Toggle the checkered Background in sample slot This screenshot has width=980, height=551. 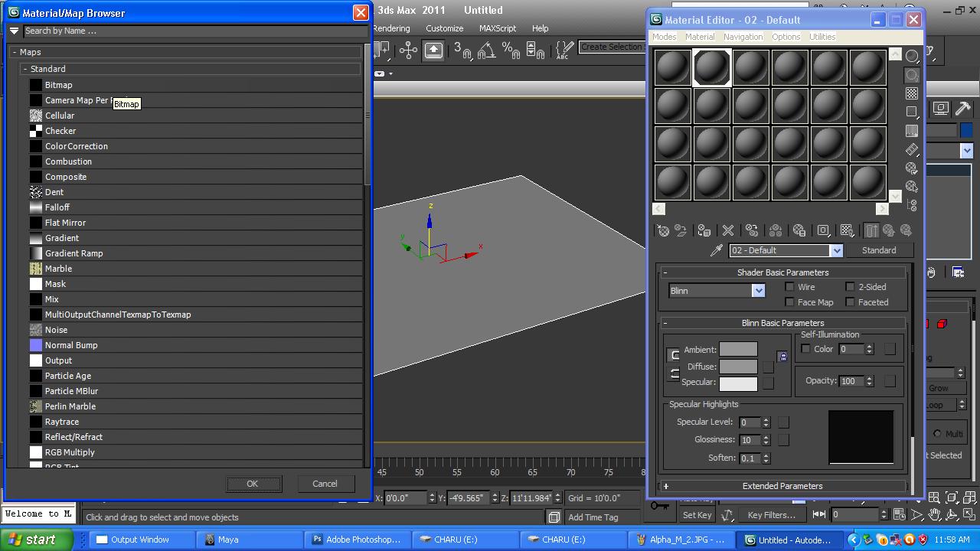(x=911, y=93)
